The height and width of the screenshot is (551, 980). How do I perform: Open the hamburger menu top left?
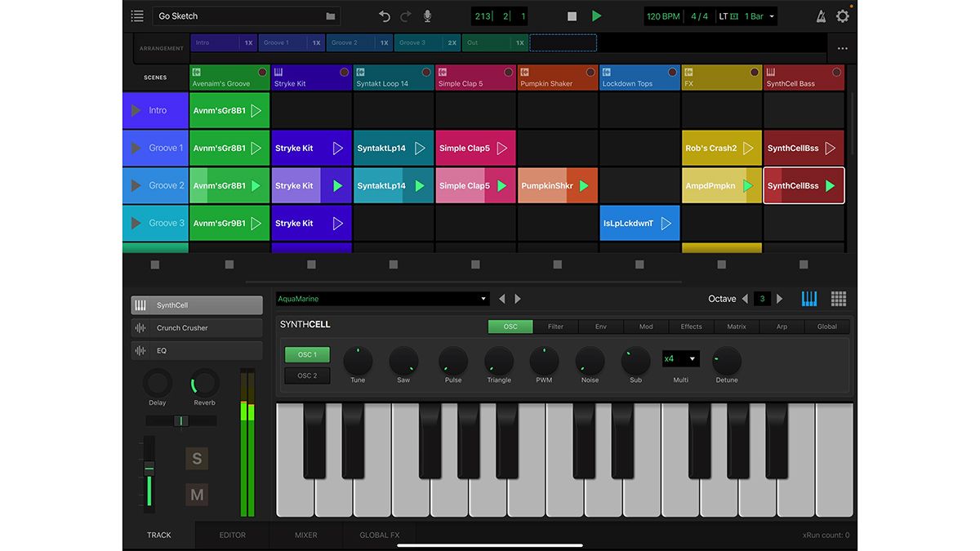[136, 15]
